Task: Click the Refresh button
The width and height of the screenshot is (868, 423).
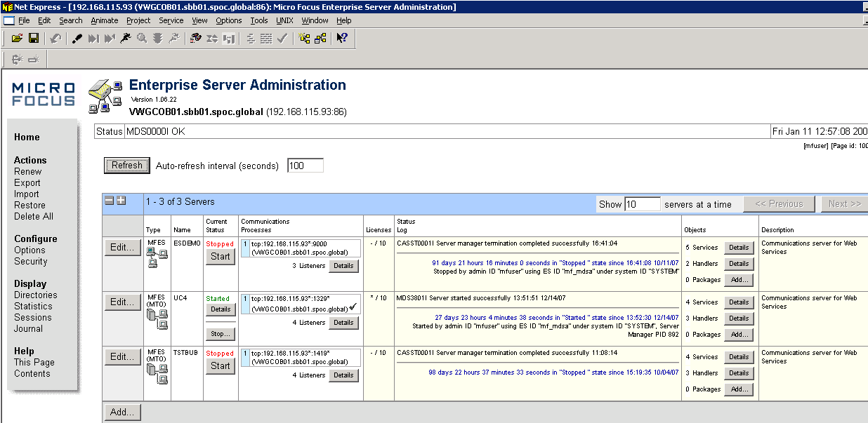Action: pyautogui.click(x=127, y=166)
